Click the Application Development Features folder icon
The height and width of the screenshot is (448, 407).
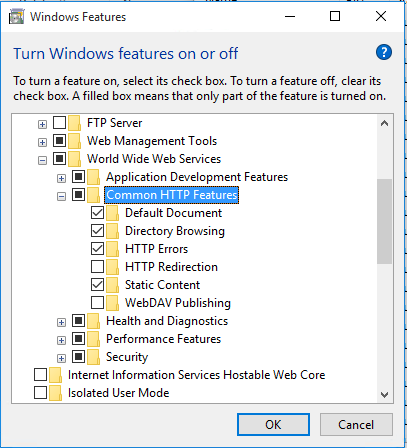tap(93, 177)
